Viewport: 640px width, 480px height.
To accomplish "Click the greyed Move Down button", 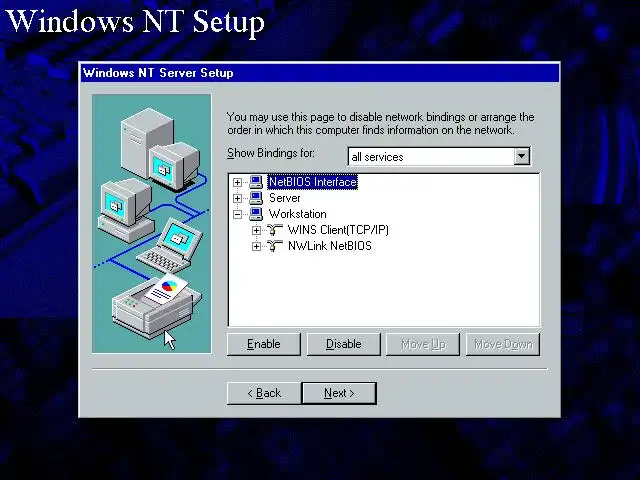I will point(503,344).
